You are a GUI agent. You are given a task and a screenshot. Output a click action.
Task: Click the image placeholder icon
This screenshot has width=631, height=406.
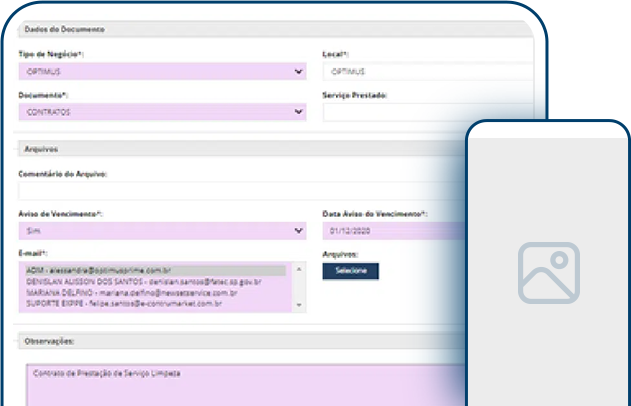(548, 272)
